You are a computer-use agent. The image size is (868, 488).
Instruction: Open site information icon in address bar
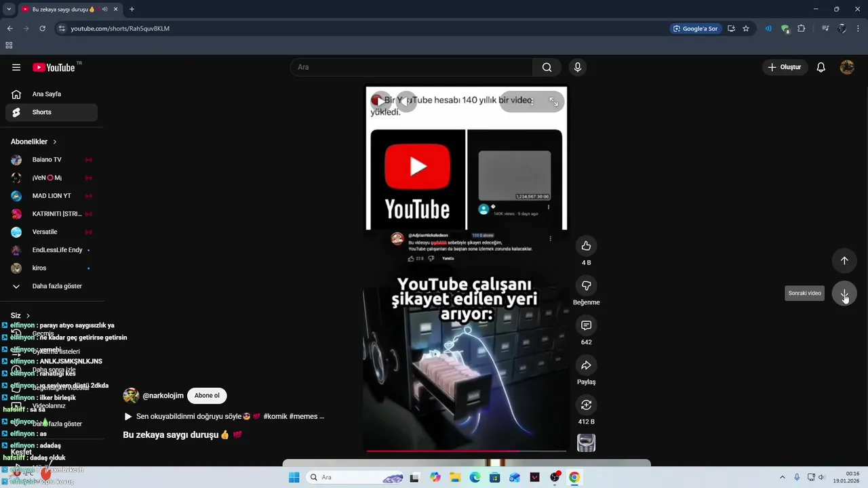pyautogui.click(x=62, y=28)
